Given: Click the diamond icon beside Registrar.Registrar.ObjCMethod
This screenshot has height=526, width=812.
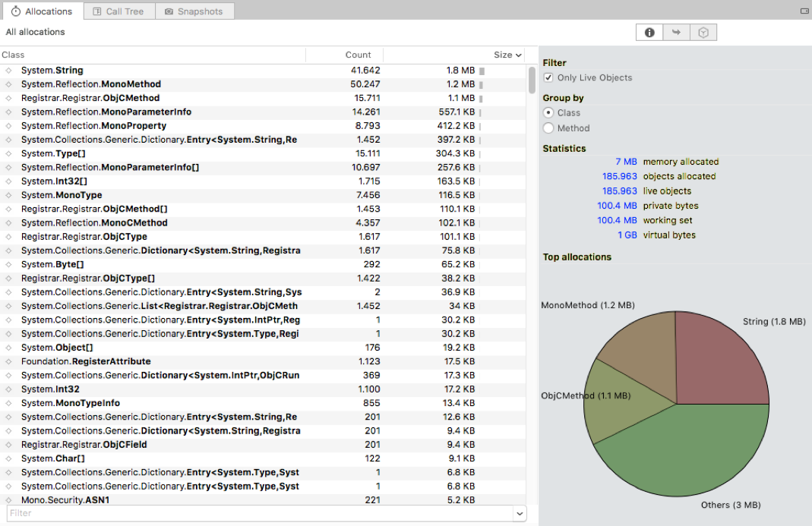Looking at the screenshot, I should 9,98.
